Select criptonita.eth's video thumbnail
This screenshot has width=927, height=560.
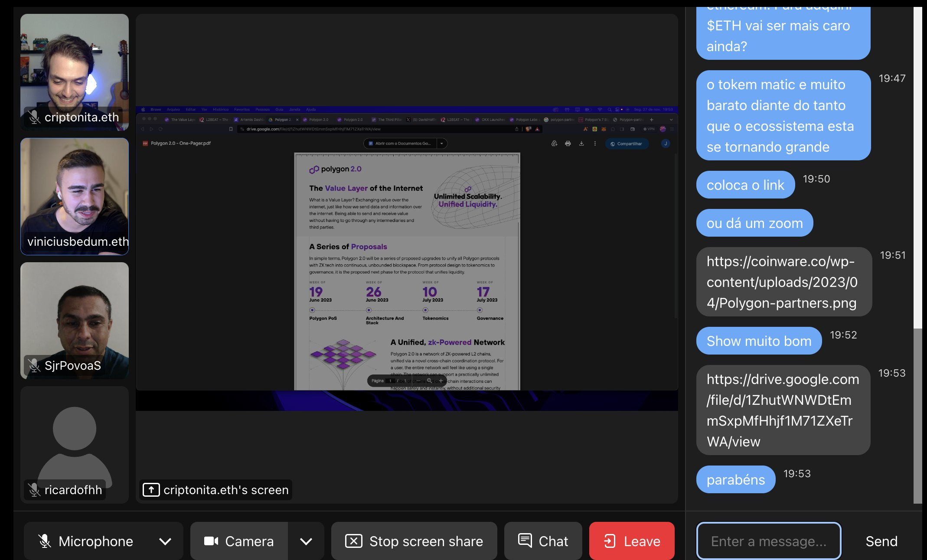(75, 72)
